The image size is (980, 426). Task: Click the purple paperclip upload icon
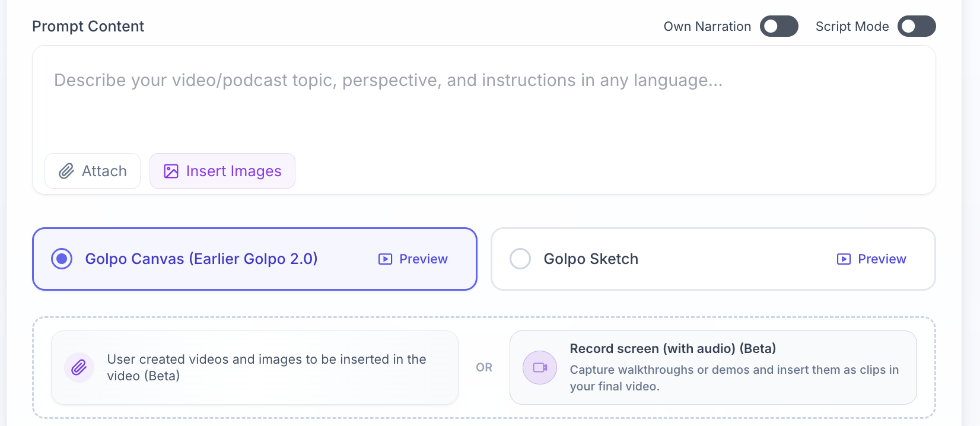[x=79, y=368]
